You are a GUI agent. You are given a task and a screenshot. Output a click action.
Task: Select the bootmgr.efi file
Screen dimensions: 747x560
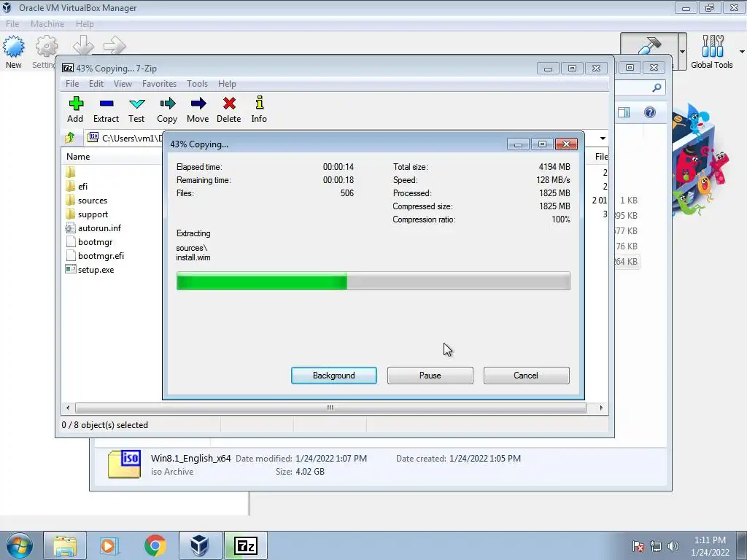click(101, 256)
